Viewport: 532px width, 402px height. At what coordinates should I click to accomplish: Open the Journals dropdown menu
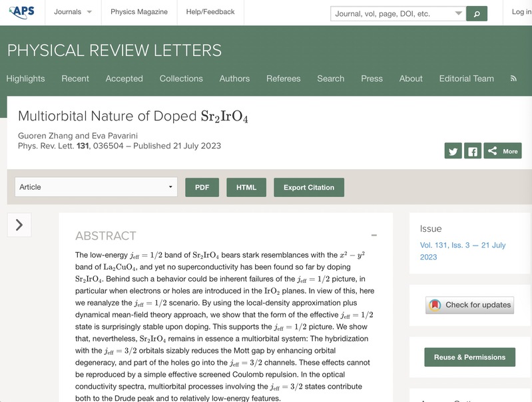coord(73,12)
